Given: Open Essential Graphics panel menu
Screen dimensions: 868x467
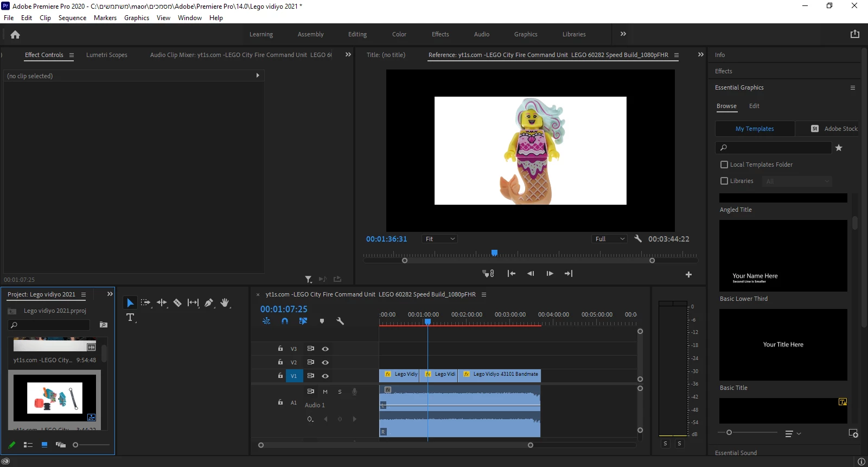Looking at the screenshot, I should [x=853, y=87].
